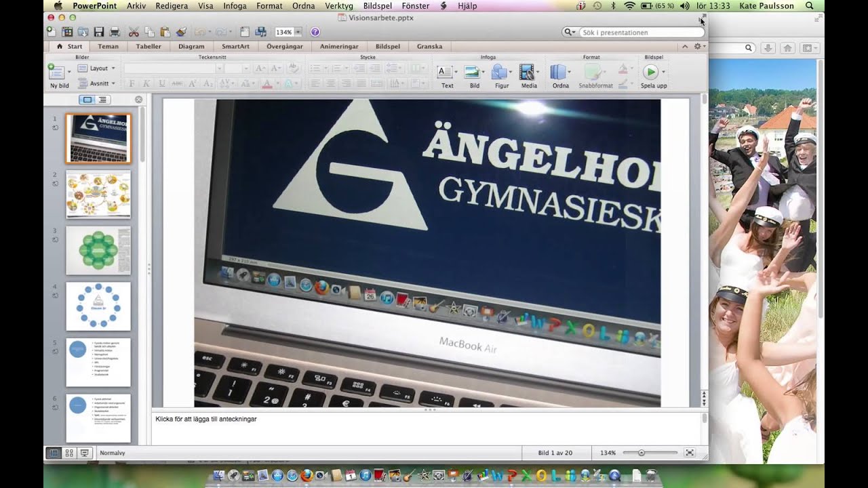Viewport: 868px width, 488px height.
Task: Open the Infoga menu
Action: (x=235, y=5)
